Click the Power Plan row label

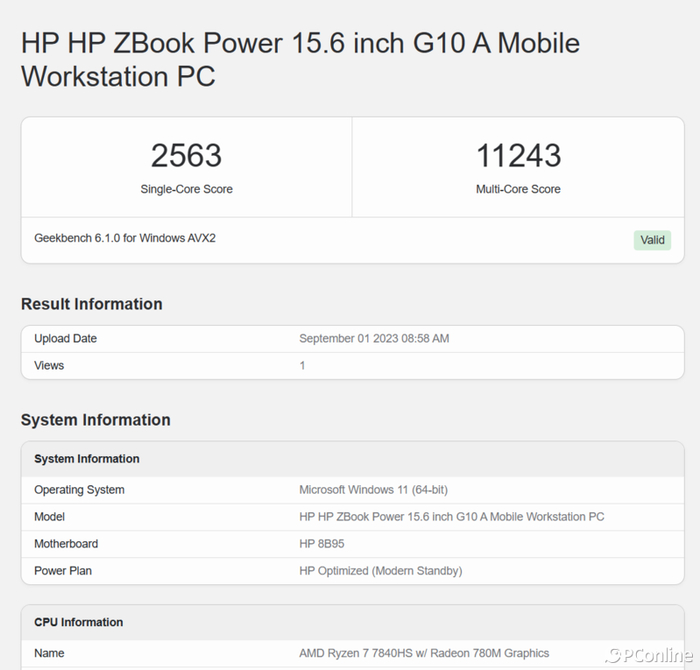coord(63,571)
